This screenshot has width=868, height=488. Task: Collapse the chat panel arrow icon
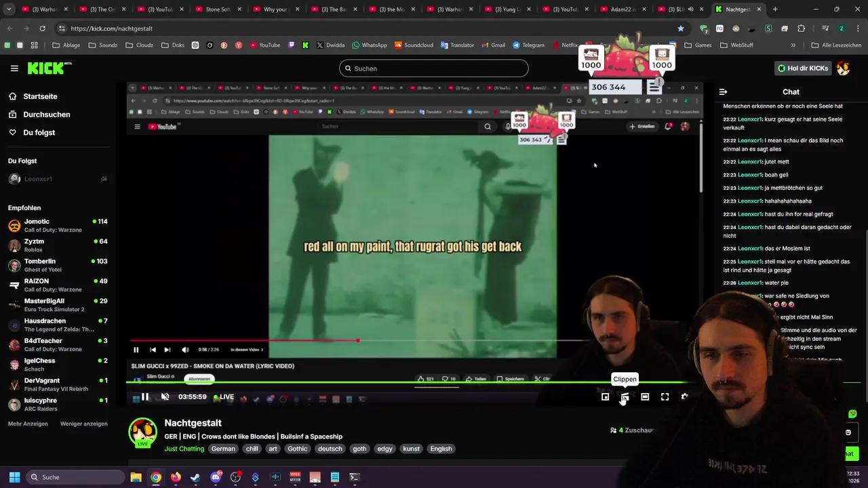point(723,92)
